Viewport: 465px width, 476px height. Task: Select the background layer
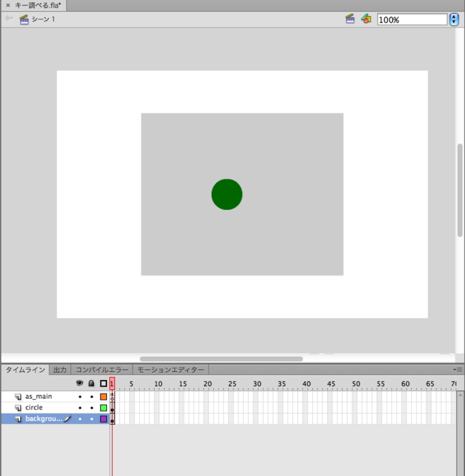coord(43,419)
